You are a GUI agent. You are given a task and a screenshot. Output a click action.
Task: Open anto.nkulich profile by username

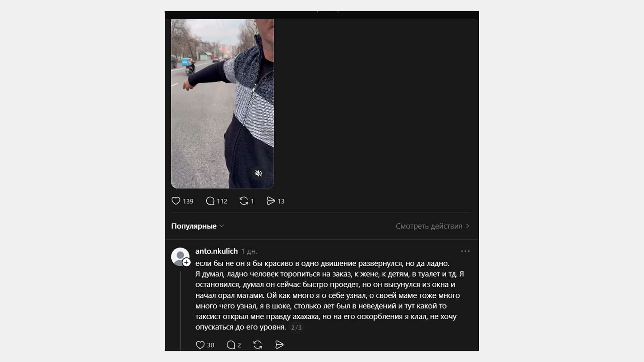coord(216,251)
